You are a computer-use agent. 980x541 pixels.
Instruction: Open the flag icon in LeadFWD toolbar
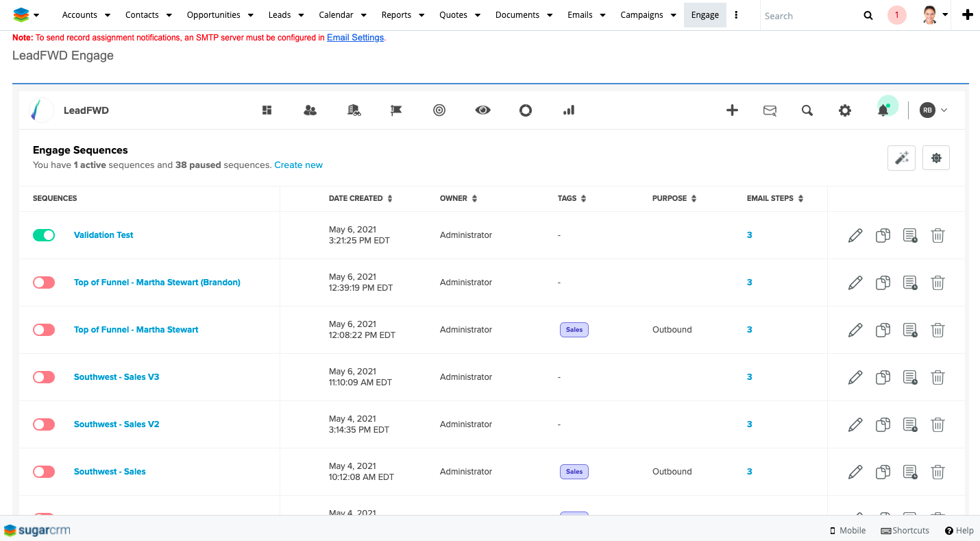point(396,110)
